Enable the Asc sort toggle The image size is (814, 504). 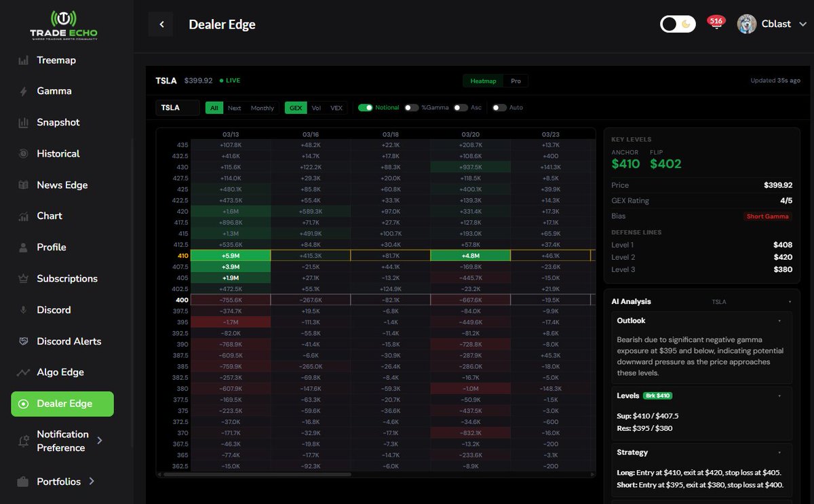pos(461,108)
